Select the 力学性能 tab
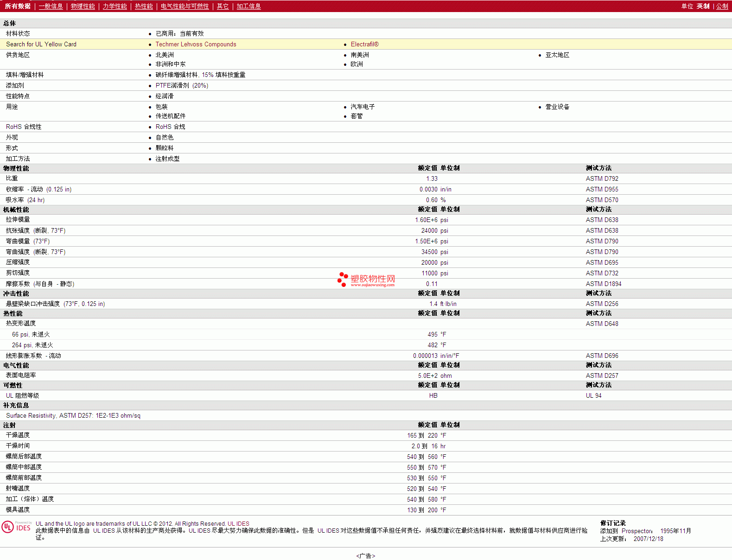 tap(115, 6)
